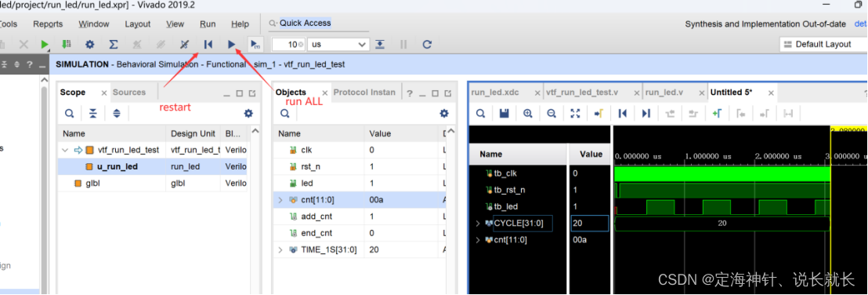Open the Reports menu

tap(48, 24)
